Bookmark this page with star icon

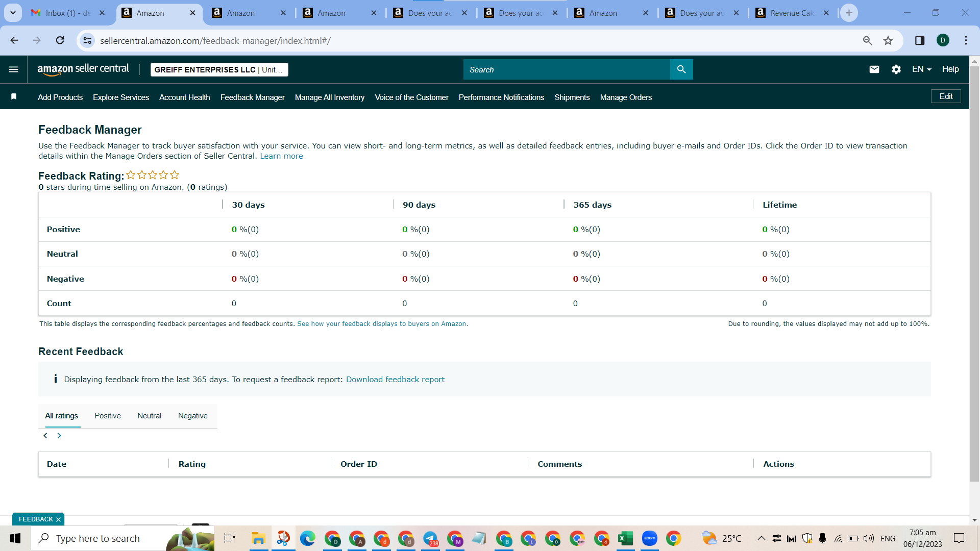888,40
